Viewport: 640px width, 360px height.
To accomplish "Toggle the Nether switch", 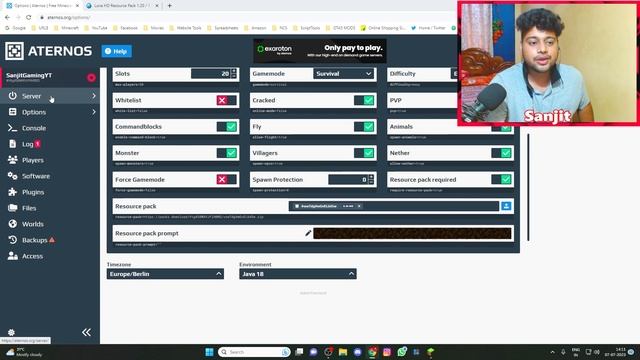I will [x=502, y=153].
